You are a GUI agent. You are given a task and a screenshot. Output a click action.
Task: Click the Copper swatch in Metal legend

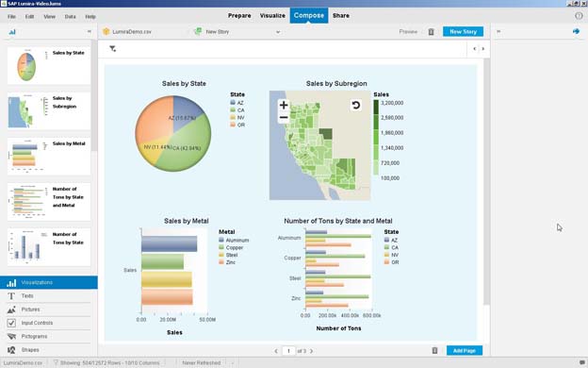pyautogui.click(x=221, y=247)
